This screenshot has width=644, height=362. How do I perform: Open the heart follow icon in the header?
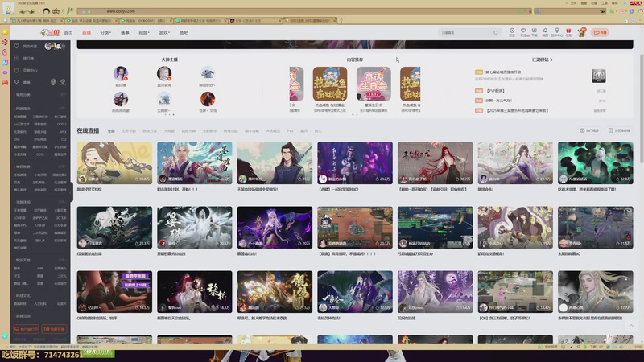[523, 32]
